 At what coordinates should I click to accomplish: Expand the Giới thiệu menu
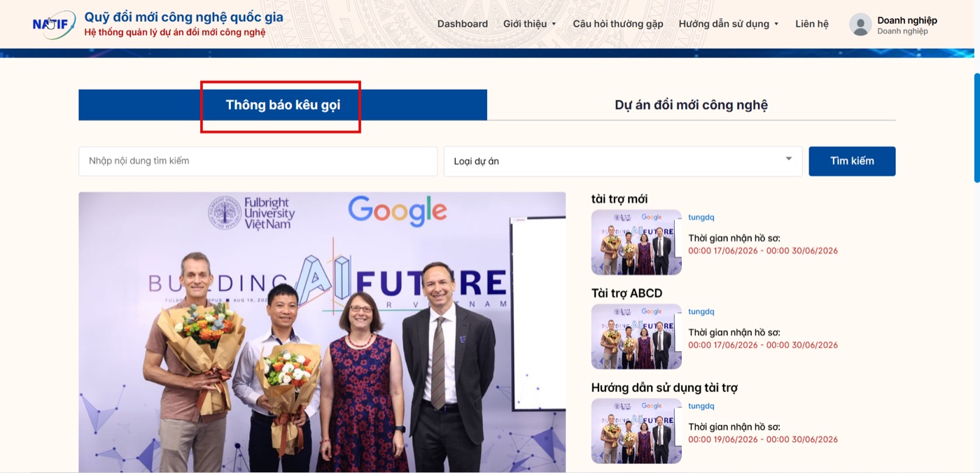[x=530, y=24]
